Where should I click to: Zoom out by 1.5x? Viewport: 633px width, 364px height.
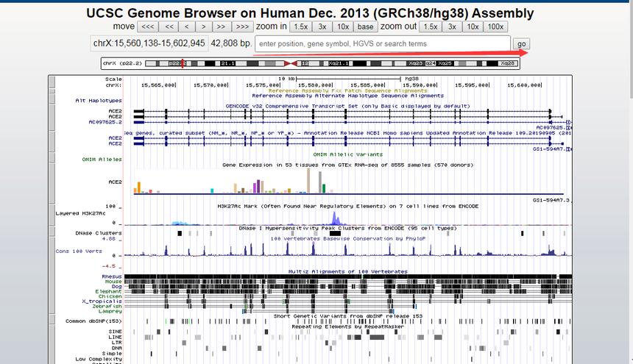pyautogui.click(x=431, y=26)
